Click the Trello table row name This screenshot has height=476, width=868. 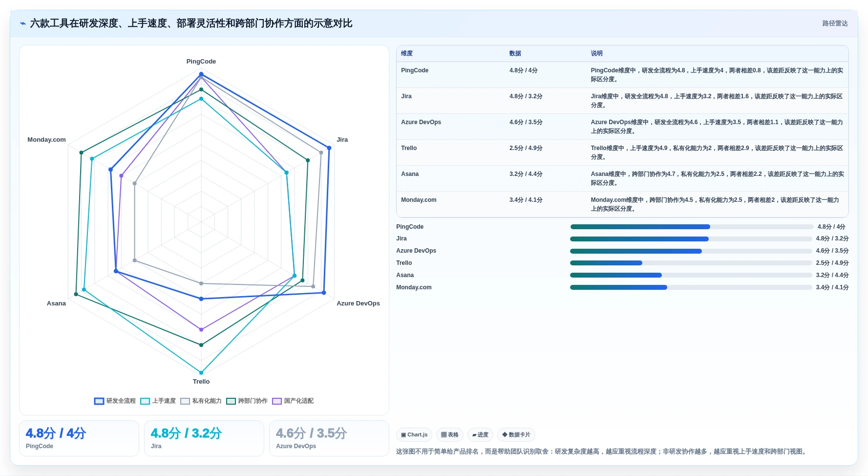pyautogui.click(x=409, y=148)
